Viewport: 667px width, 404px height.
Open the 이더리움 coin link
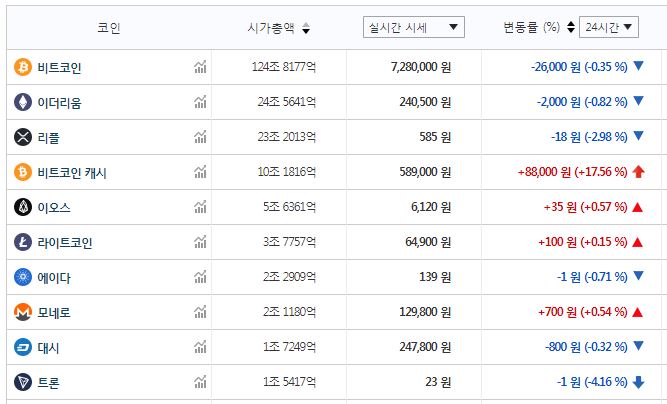59,102
